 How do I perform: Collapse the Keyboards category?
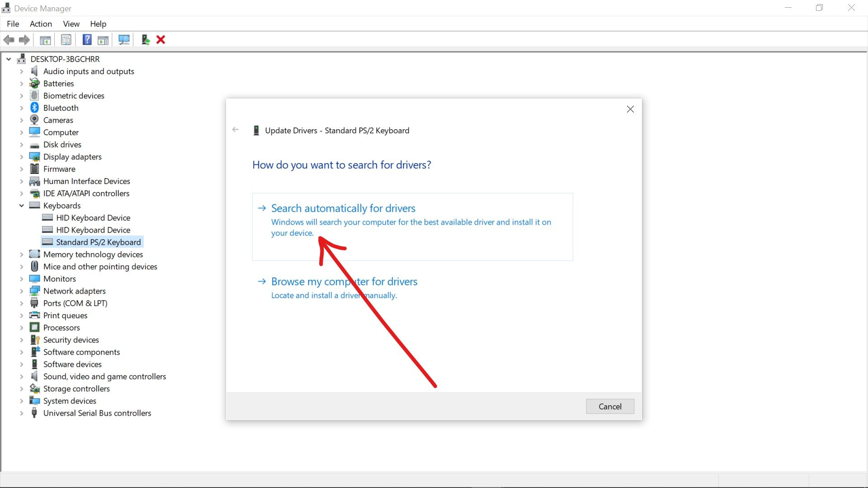pos(21,206)
